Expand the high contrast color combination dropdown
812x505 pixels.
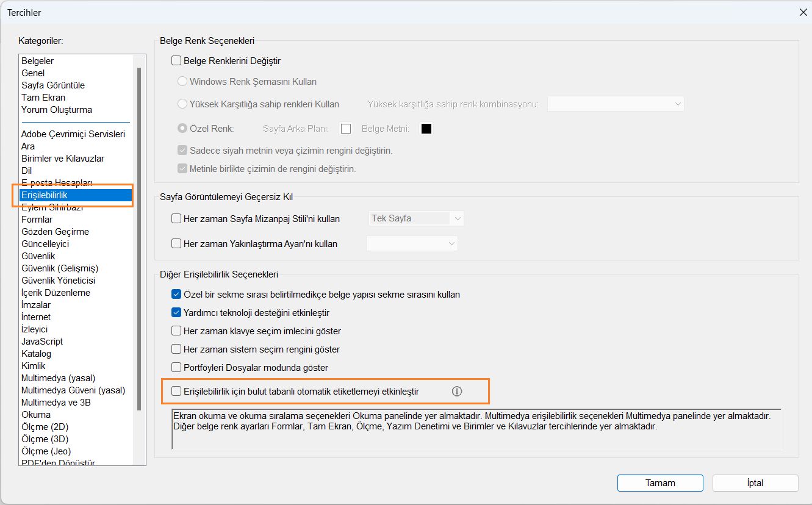tap(616, 104)
